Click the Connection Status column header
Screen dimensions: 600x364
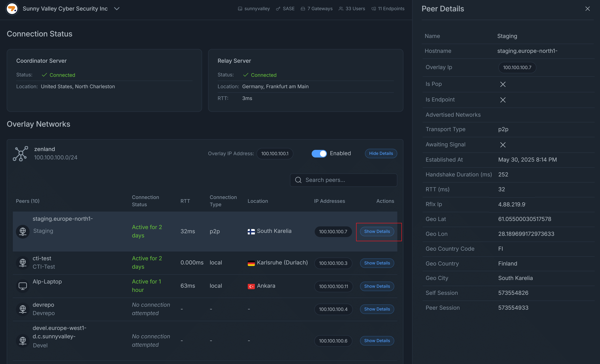[145, 201]
